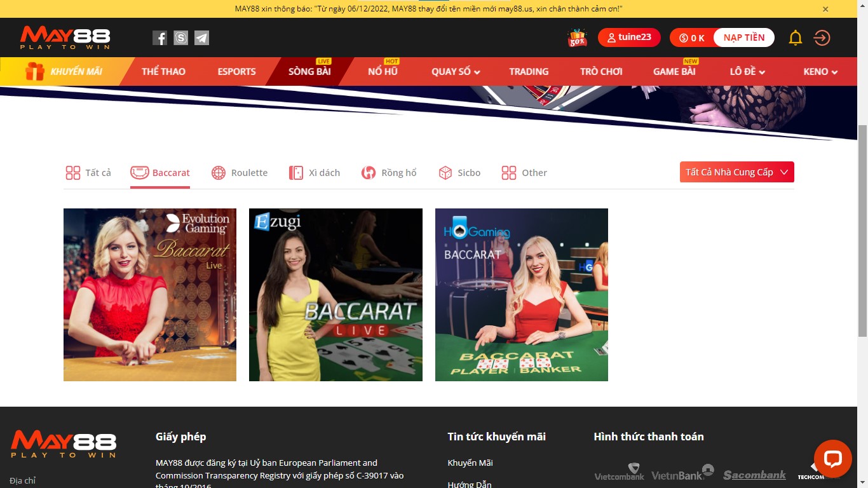
Task: Go to THỂ THAO sports section
Action: point(163,71)
